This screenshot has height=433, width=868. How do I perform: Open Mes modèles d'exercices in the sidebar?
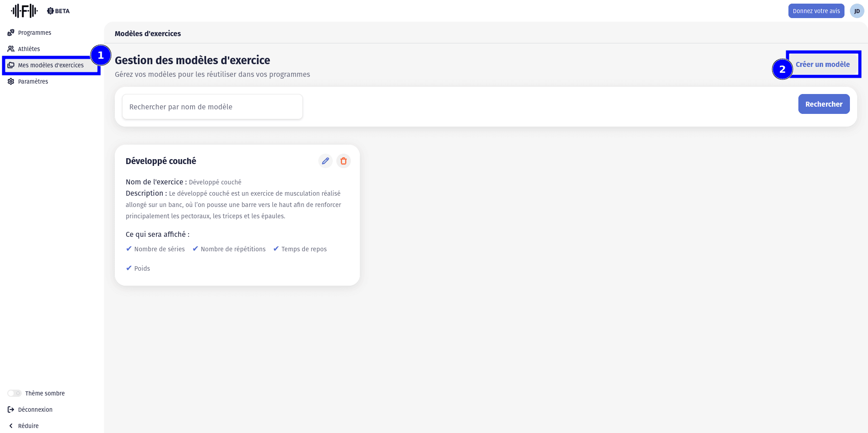(x=51, y=65)
